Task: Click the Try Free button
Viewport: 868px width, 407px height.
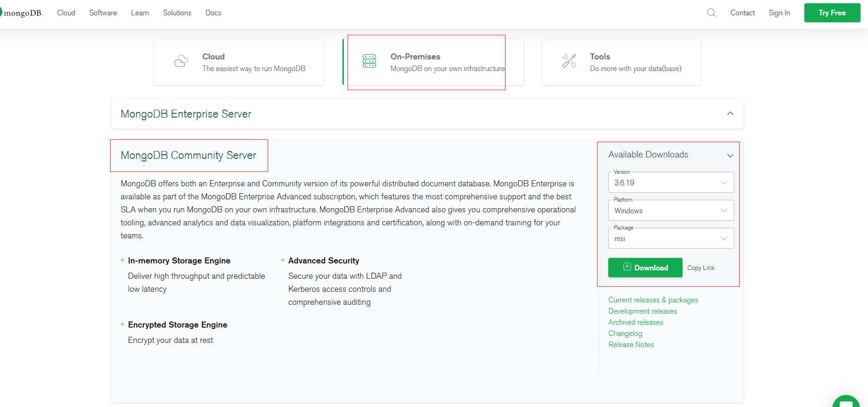Action: point(832,13)
